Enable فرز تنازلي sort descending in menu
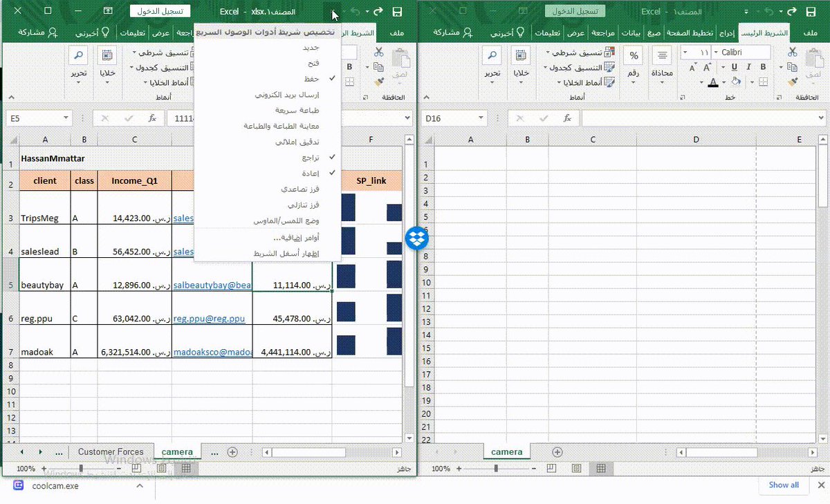Screen dimensions: 830x504 click(x=267, y=205)
